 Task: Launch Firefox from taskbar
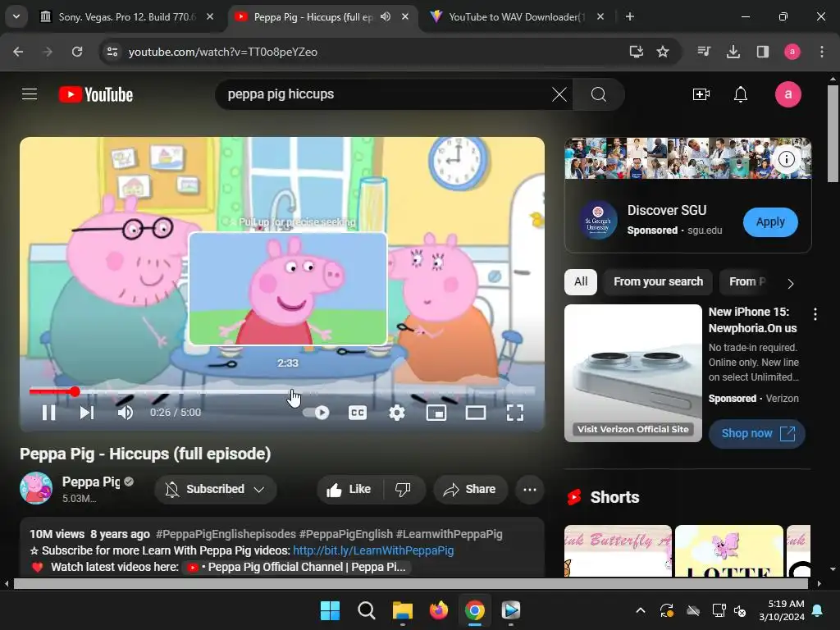click(x=438, y=610)
